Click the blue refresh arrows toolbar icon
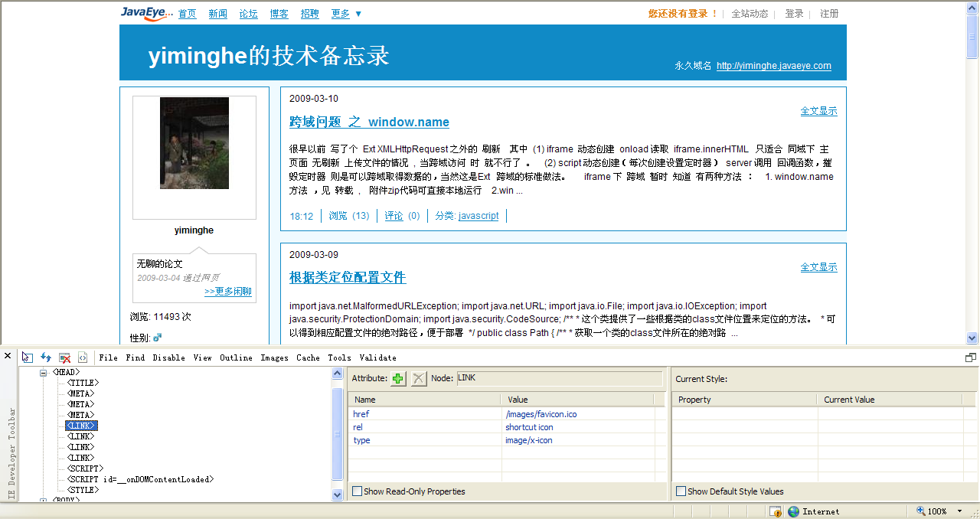 click(x=46, y=357)
